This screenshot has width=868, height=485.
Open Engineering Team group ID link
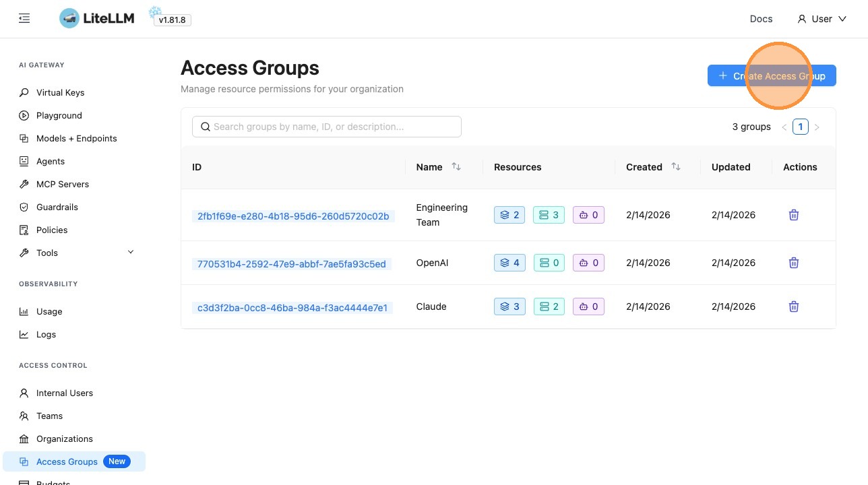[x=293, y=216]
